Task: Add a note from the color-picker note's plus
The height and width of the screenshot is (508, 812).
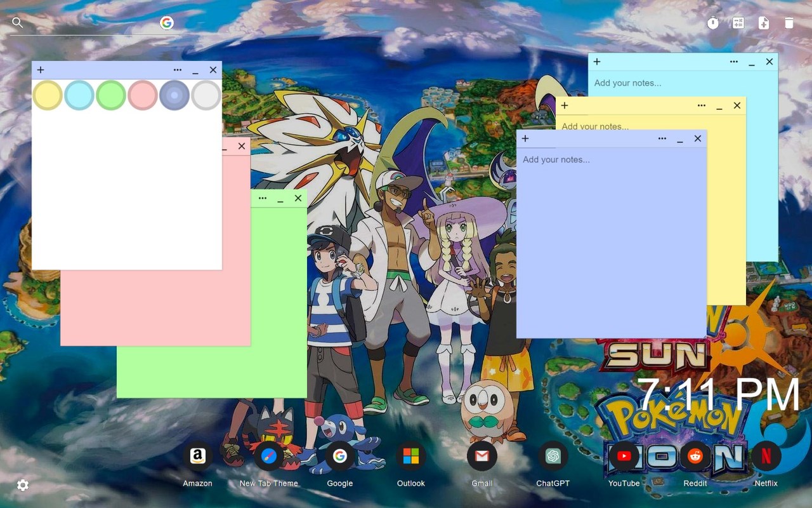Action: click(x=41, y=70)
